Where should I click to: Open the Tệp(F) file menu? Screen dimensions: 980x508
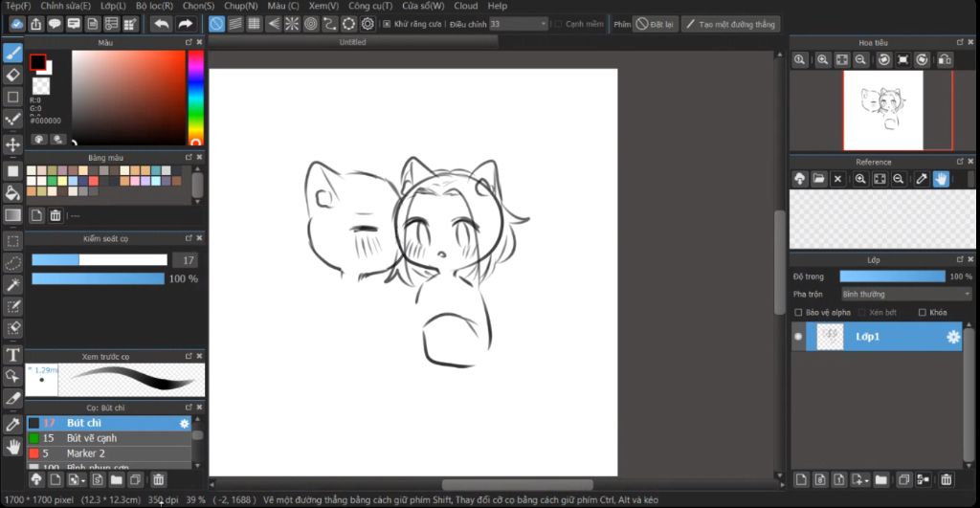(x=18, y=6)
